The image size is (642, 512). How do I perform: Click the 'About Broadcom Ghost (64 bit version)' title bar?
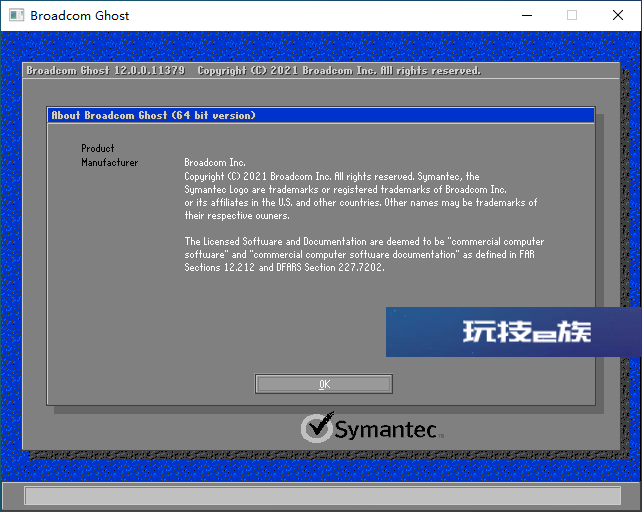click(x=321, y=115)
